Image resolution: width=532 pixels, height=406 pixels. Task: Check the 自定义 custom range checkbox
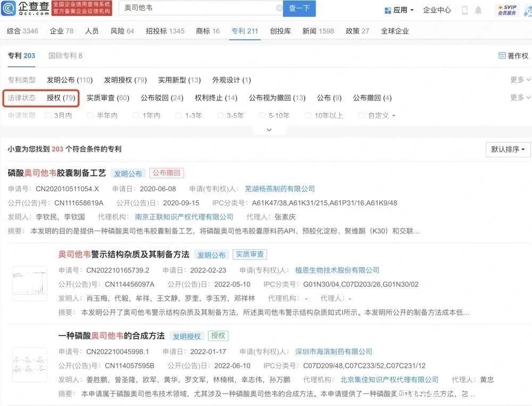click(x=361, y=115)
